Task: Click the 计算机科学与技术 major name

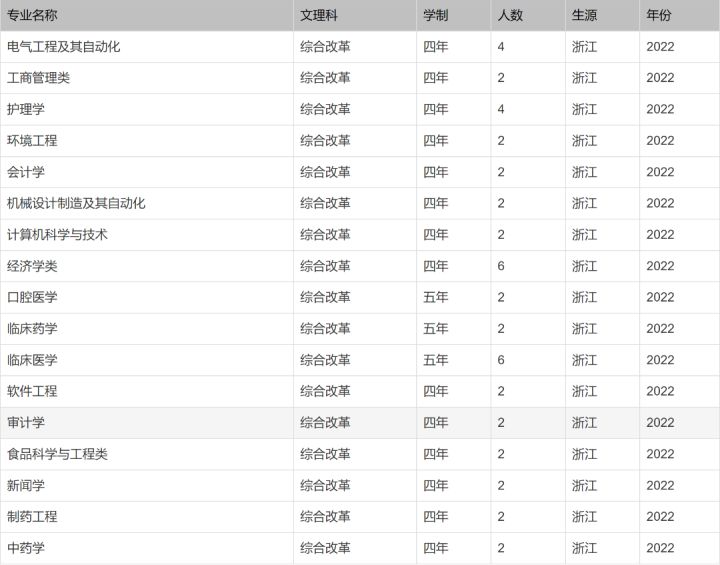Action: point(57,235)
